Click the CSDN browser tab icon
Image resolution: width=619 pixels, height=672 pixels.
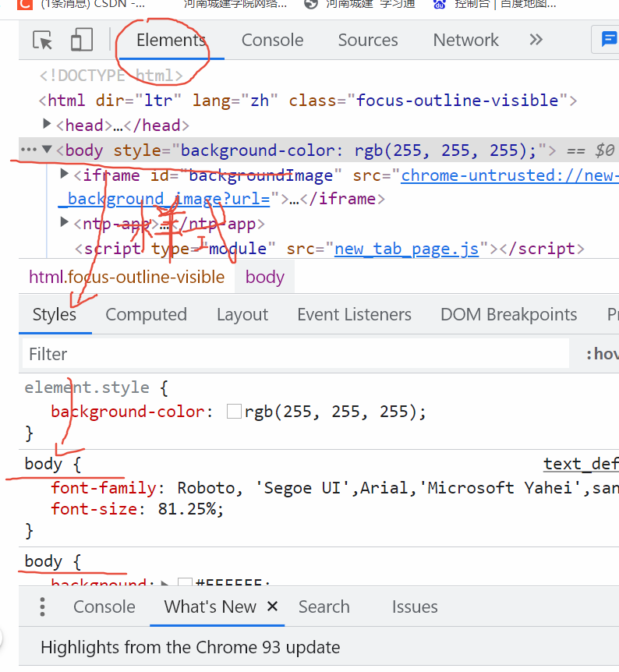click(x=25, y=4)
